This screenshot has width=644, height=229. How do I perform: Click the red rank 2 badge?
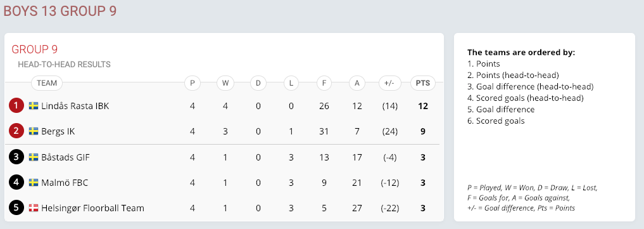(x=16, y=131)
